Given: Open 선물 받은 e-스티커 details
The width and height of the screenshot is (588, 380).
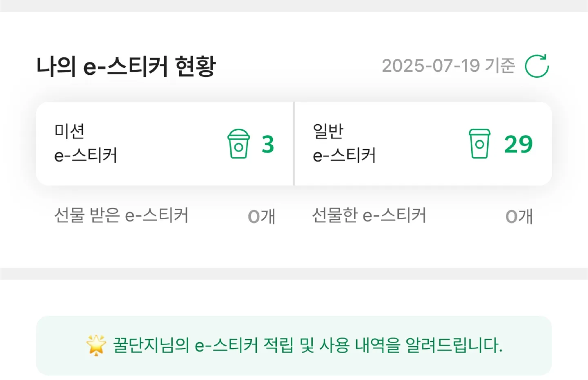Looking at the screenshot, I should click(x=121, y=215).
